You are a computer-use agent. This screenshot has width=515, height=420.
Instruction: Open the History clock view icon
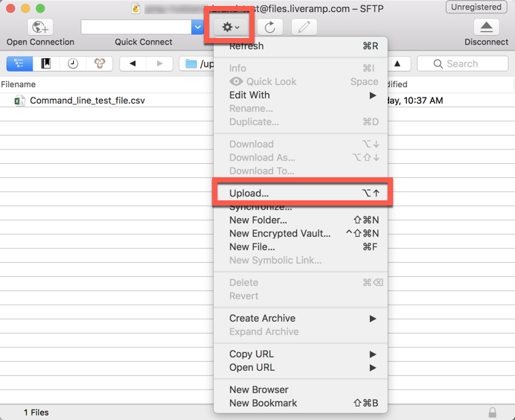[x=73, y=63]
